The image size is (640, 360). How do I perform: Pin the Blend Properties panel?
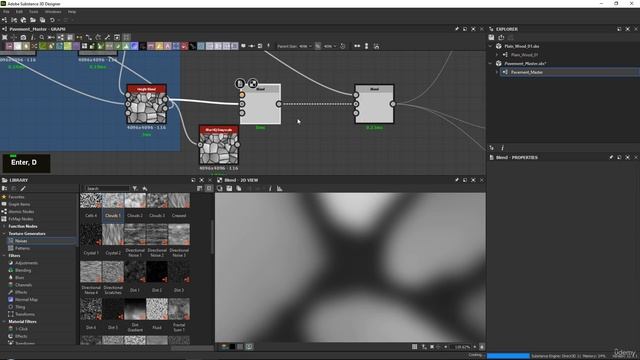pos(611,158)
